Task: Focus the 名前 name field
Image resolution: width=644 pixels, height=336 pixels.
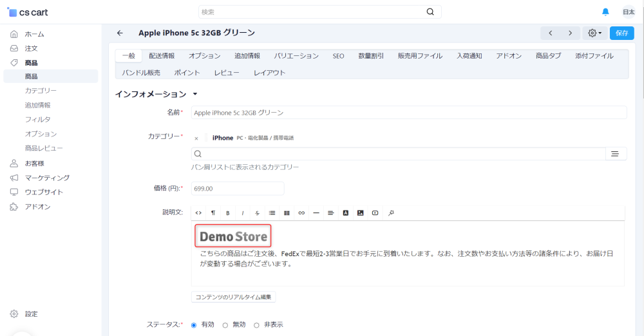Action: [x=409, y=113]
